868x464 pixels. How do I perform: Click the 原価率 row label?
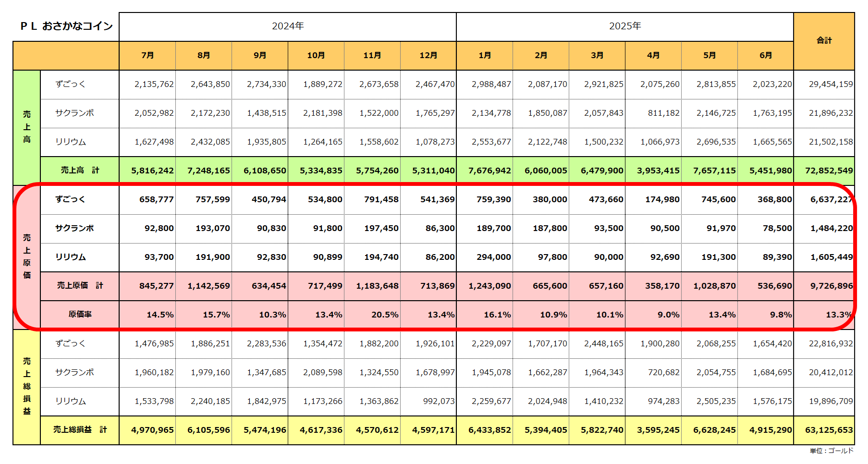[80, 315]
